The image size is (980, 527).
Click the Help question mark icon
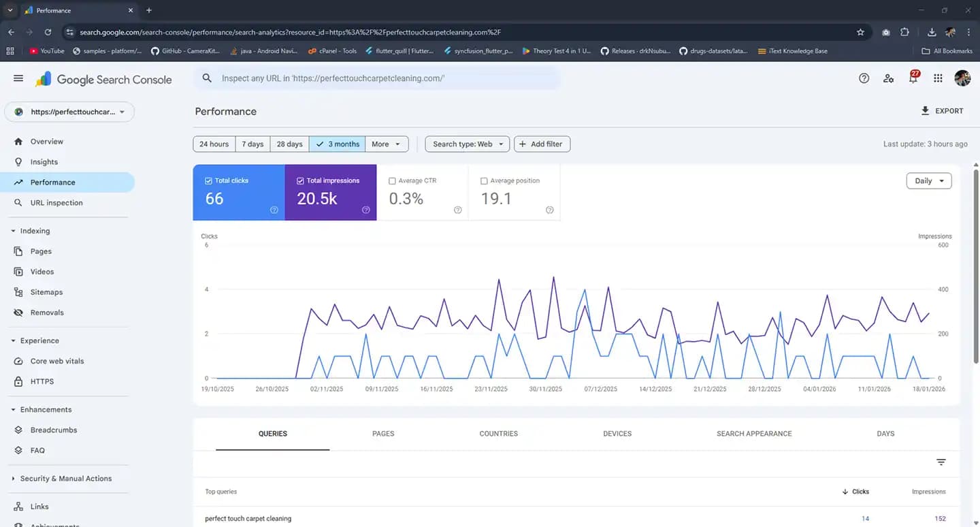coord(864,78)
